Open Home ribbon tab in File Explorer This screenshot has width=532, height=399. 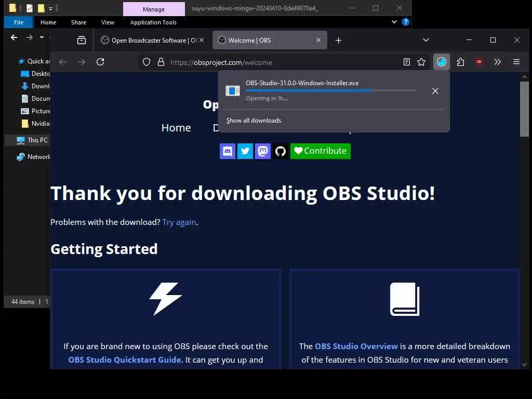pos(48,22)
